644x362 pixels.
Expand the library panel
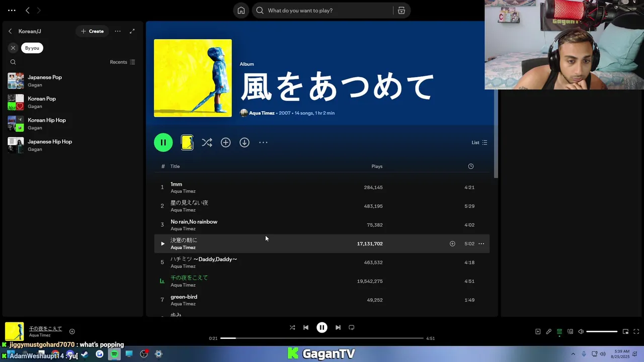[x=132, y=31]
